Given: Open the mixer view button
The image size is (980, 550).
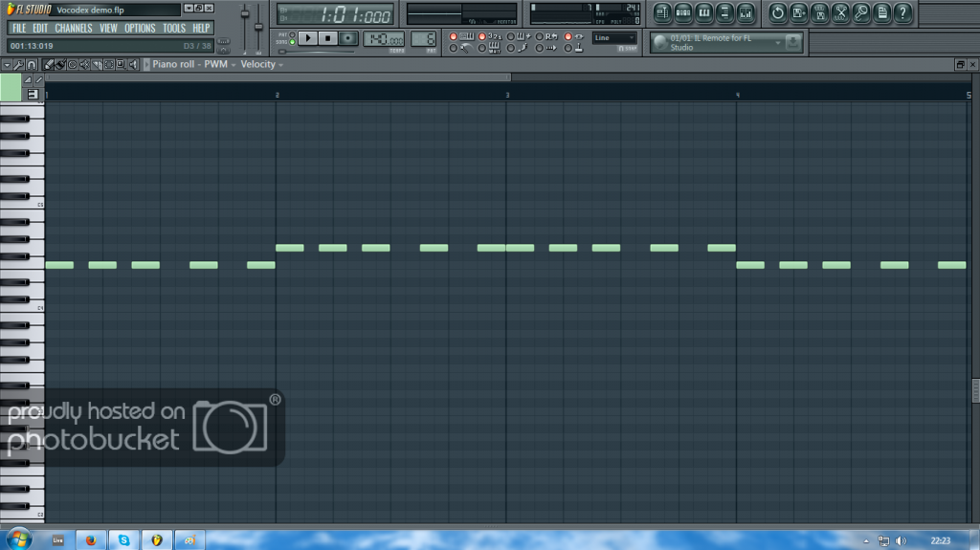Looking at the screenshot, I should pos(746,12).
